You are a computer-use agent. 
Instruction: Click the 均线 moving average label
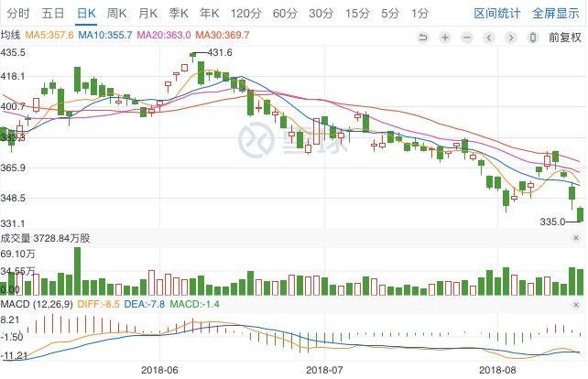(10, 35)
